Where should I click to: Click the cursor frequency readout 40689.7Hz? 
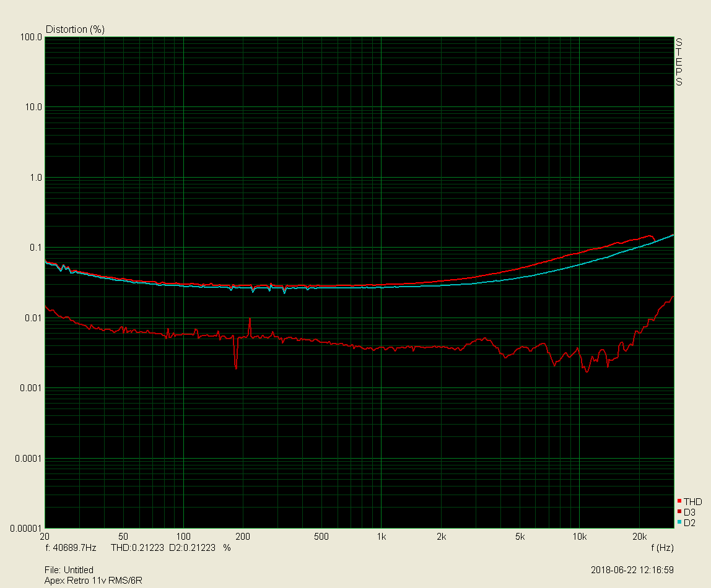coord(74,548)
